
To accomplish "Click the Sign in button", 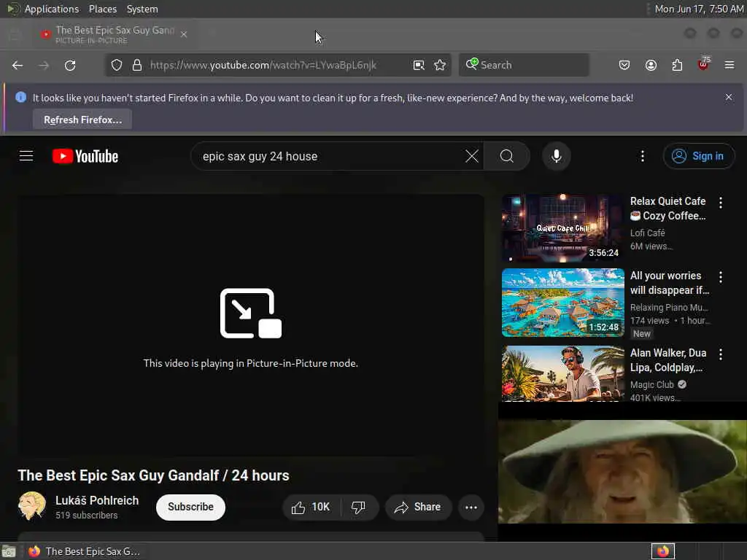I will [x=698, y=156].
